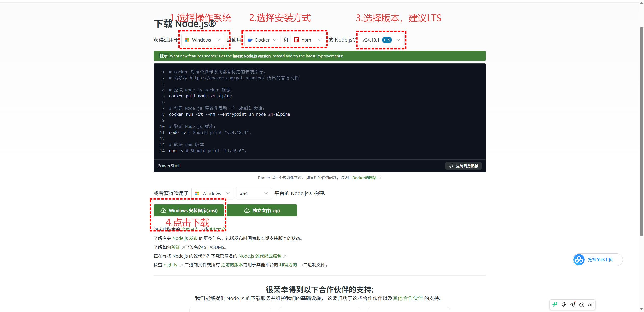
Task: Open the Windows operating system dropdown at top
Action: 203,40
